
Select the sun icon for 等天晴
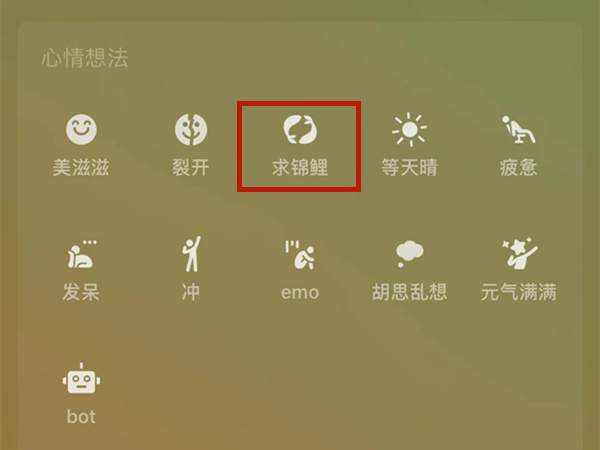(409, 130)
